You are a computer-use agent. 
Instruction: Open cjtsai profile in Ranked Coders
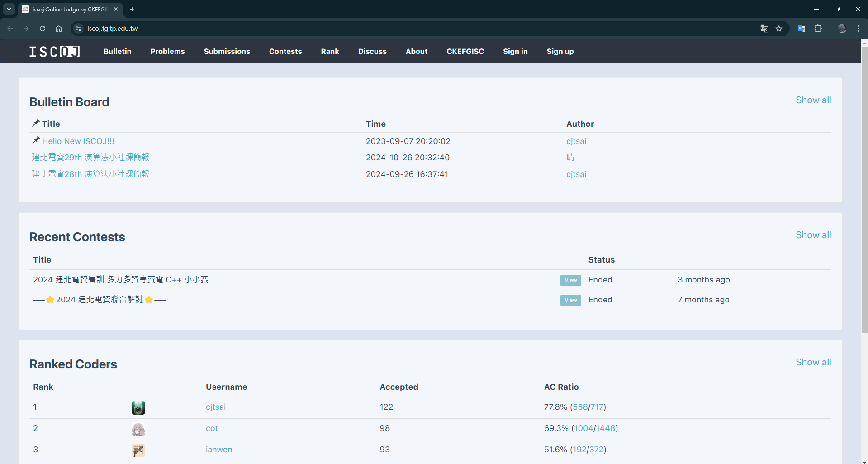pos(216,407)
